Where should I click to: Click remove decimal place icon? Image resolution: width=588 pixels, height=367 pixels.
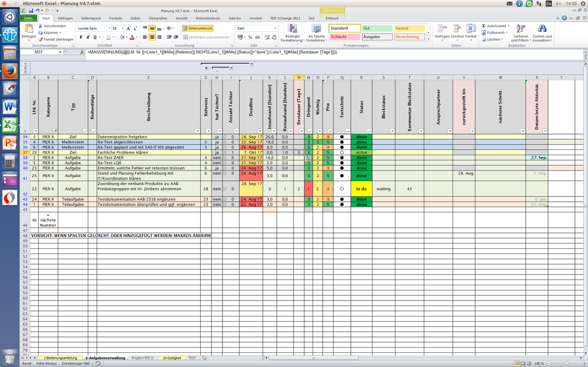pyautogui.click(x=274, y=37)
